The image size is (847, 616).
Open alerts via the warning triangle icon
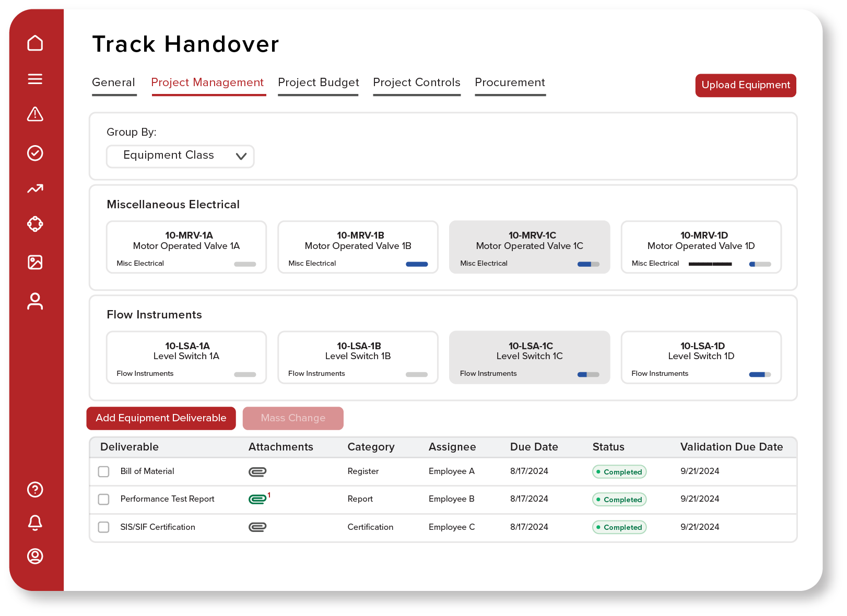tap(35, 114)
